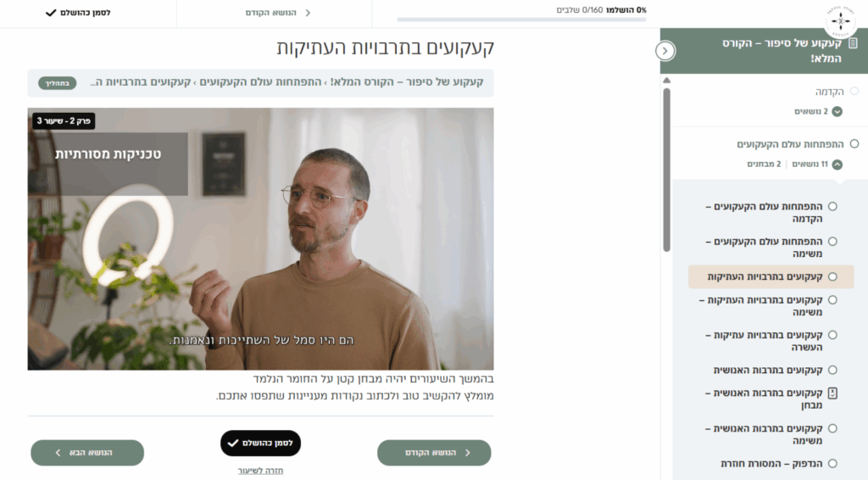
Task: Click the chevron beside top הנושא הקודם
Action: coord(308,13)
